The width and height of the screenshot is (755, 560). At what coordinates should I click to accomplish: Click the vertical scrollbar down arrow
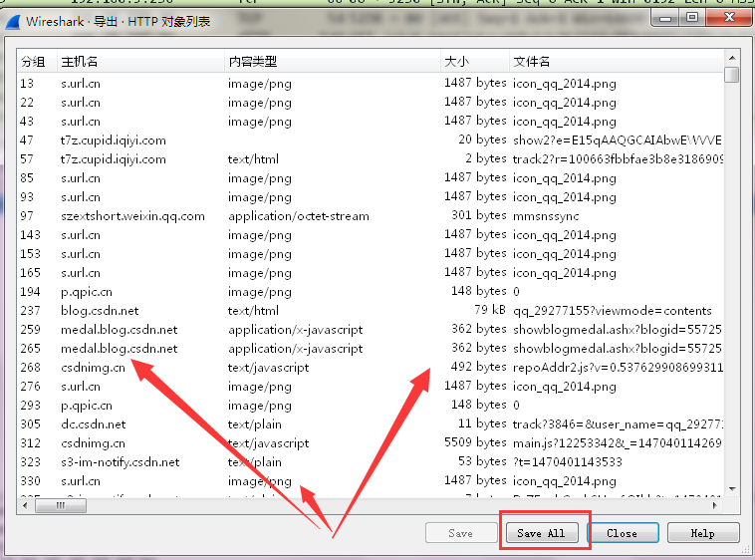coord(732,489)
